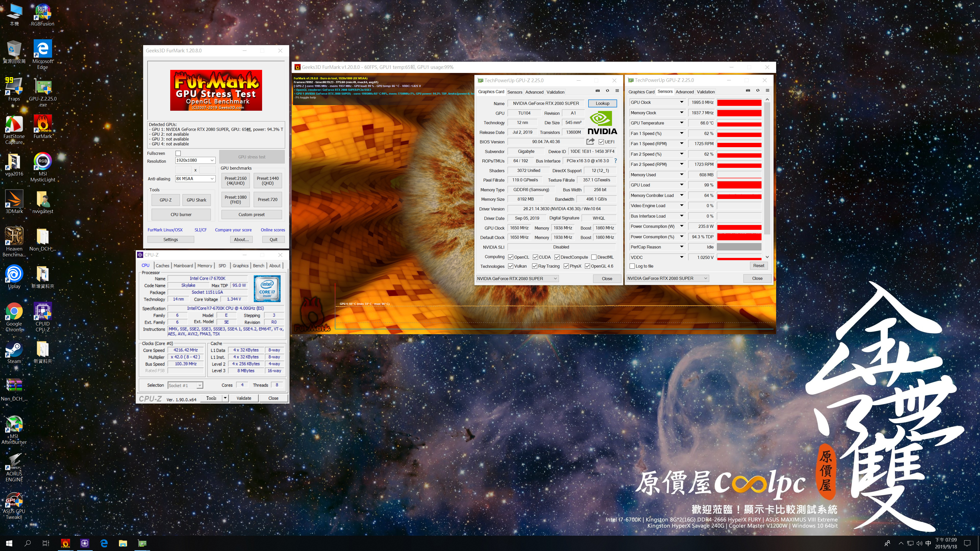Viewport: 980px width, 551px height.
Task: Open Microsoft Edge desktop shortcut
Action: (43, 54)
